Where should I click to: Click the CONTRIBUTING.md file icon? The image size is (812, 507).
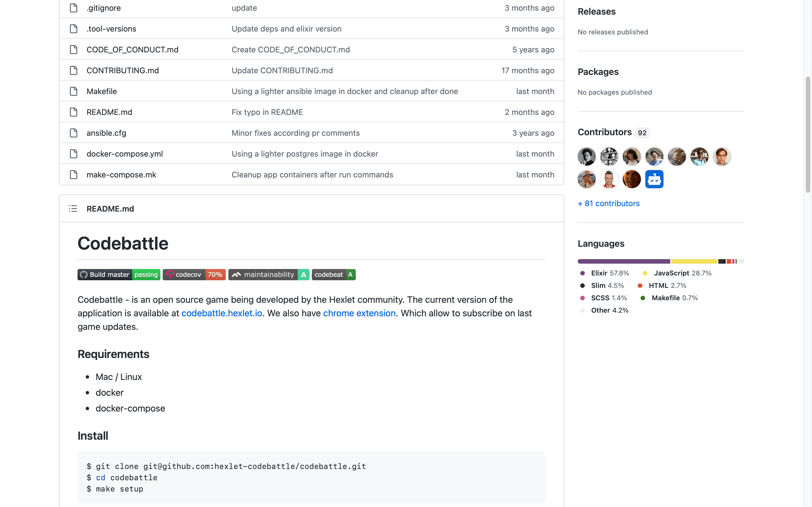point(73,70)
